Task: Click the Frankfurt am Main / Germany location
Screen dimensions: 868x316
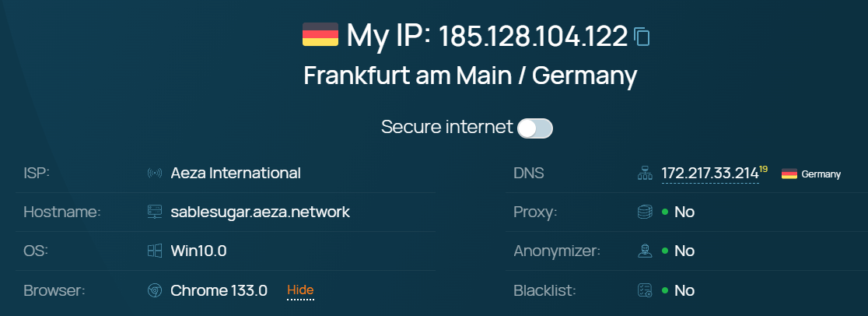Action: pos(470,76)
